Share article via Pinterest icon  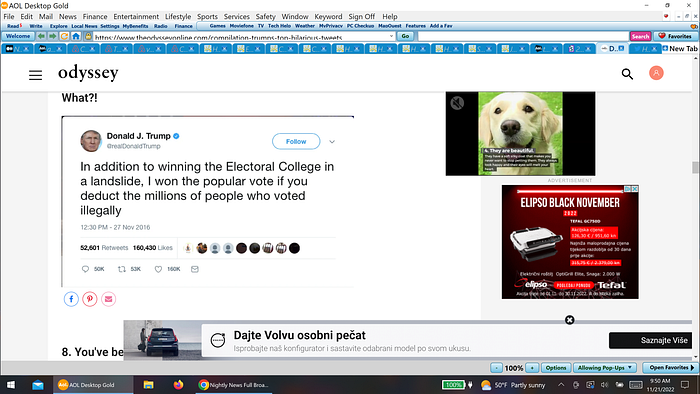coord(90,299)
